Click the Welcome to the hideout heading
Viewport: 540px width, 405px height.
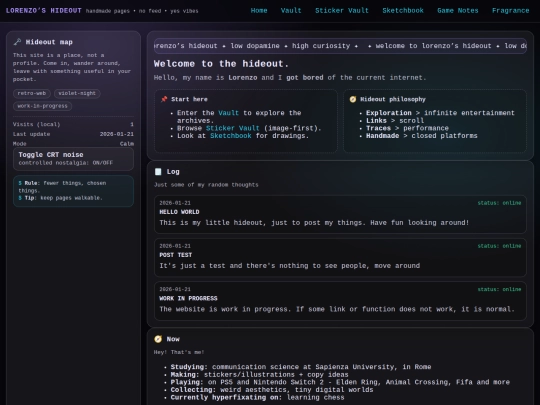[221, 64]
